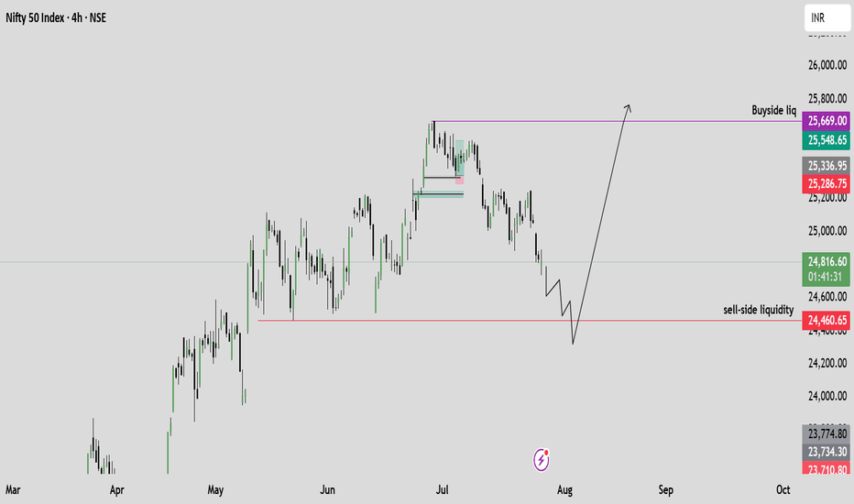Select the purple buyside liquidity horizontal line
This screenshot has height=504, width=854.
click(617, 121)
